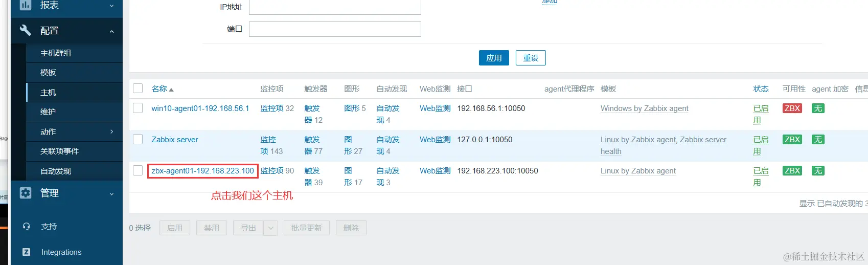Check the win10-agent01-192.168.56.1 row checkbox
Screen dimensions: 868x265
[138, 108]
